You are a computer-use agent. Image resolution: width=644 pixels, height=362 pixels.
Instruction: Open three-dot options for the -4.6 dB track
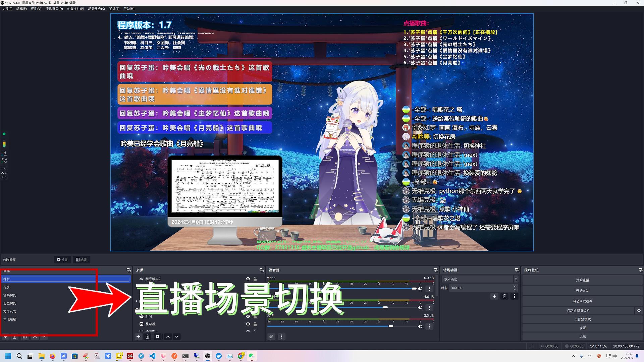430,308
